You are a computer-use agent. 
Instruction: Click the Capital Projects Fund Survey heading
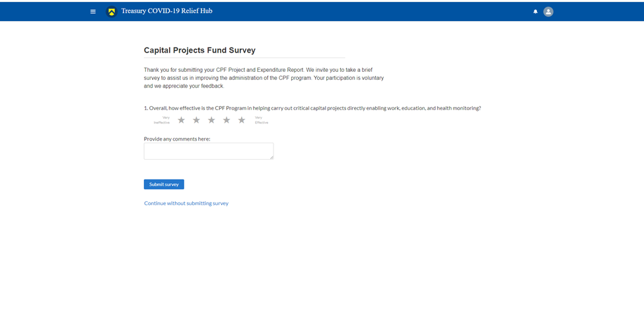[199, 50]
